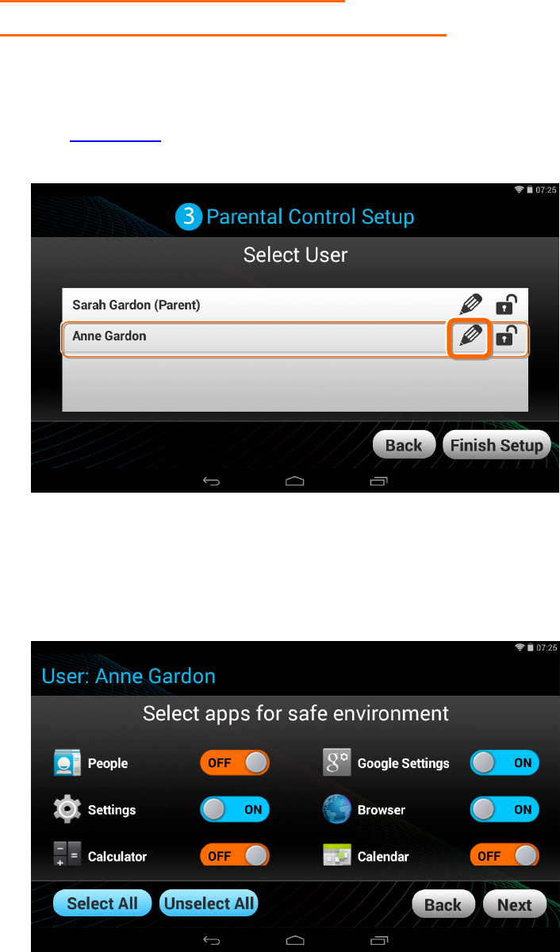Enable the Calculator toggle
Viewport: 560px width, 952px height.
pos(235,856)
